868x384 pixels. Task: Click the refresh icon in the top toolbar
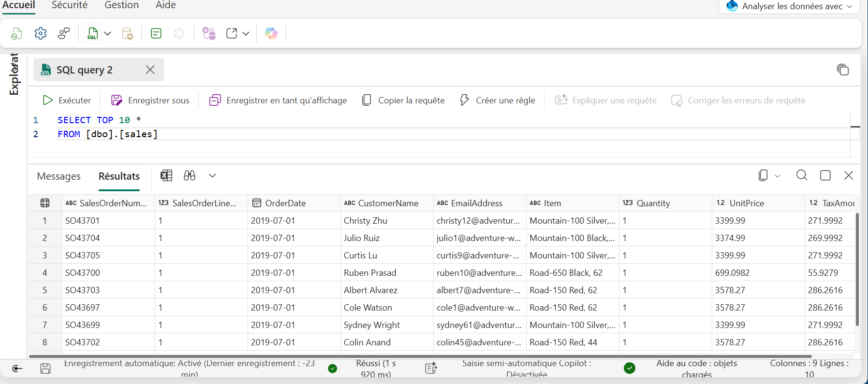[16, 33]
